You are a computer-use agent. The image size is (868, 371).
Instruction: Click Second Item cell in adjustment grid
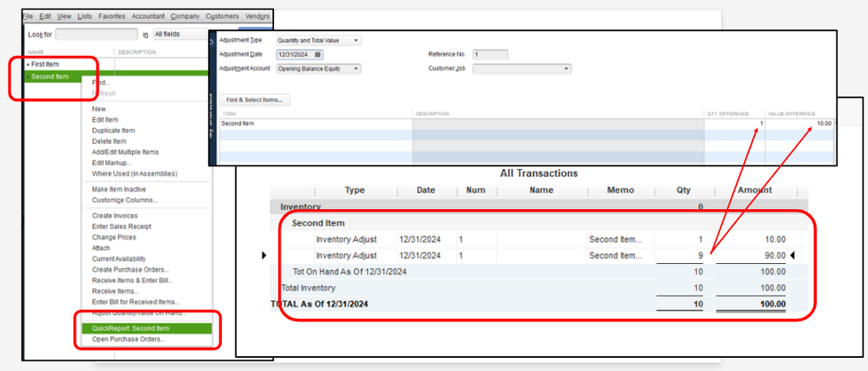pos(316,124)
